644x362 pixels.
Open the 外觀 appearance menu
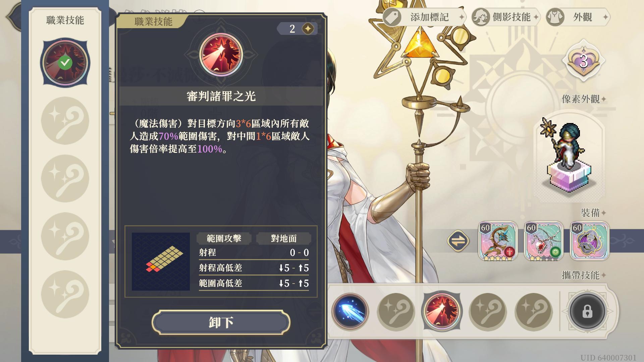tap(578, 17)
